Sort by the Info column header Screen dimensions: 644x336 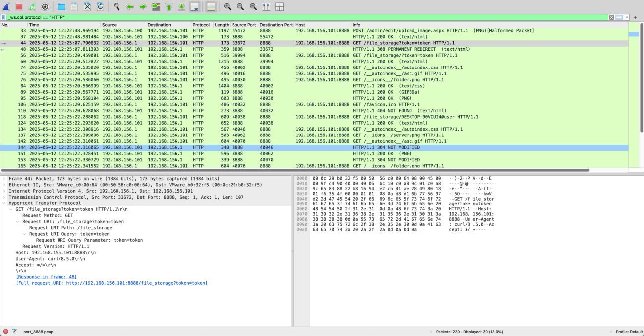point(489,25)
